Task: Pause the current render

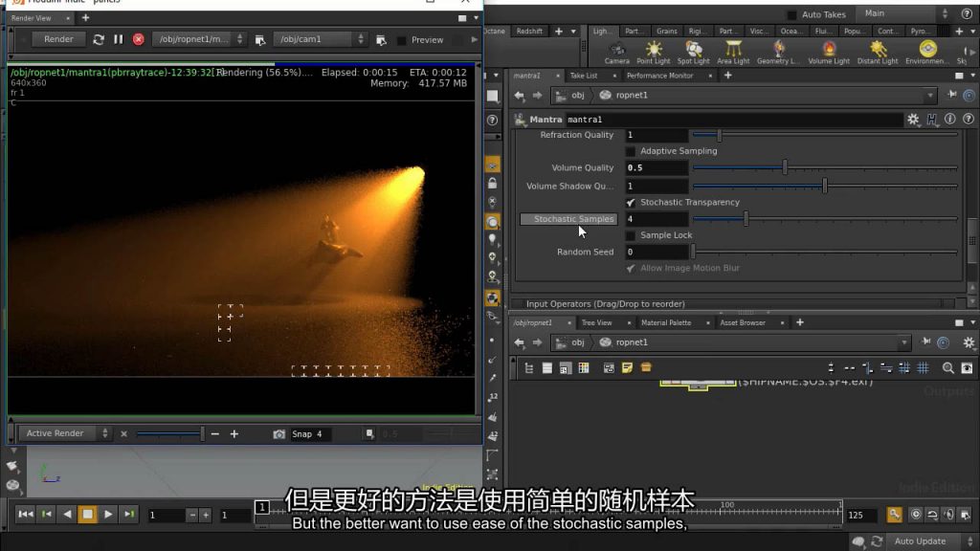Action: pyautogui.click(x=118, y=39)
